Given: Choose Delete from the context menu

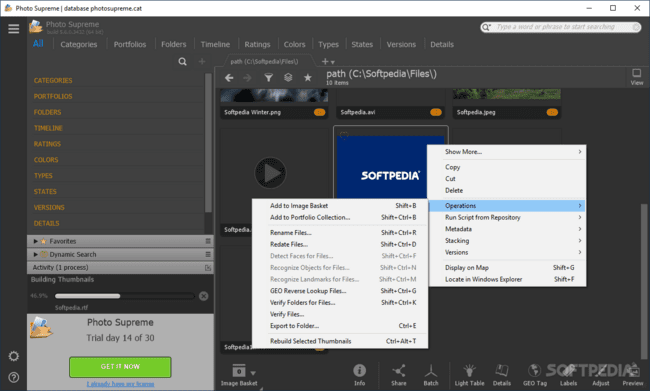Looking at the screenshot, I should pyautogui.click(x=507, y=190).
